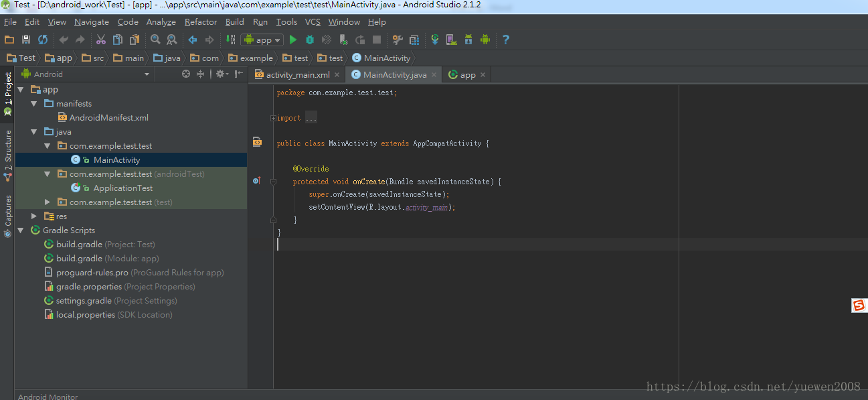This screenshot has width=868, height=400.
Task: Open the app run configuration dropdown
Action: coord(262,40)
